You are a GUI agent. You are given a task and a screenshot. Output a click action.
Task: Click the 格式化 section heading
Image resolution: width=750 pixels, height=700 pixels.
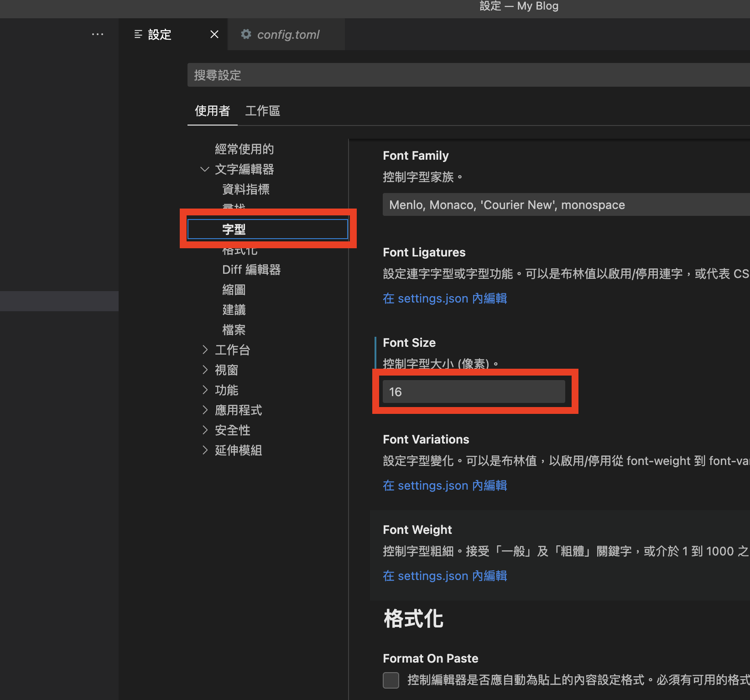(413, 619)
